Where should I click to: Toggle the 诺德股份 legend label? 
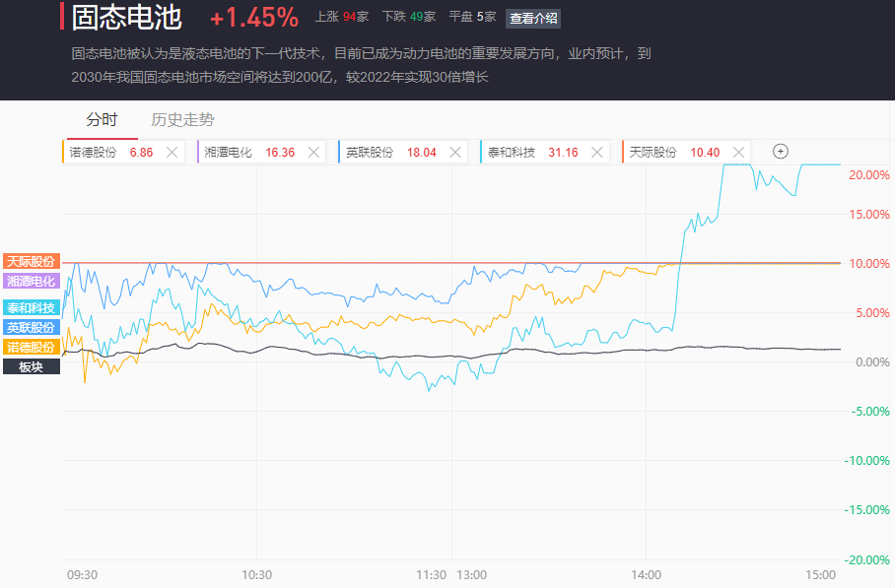(x=32, y=347)
